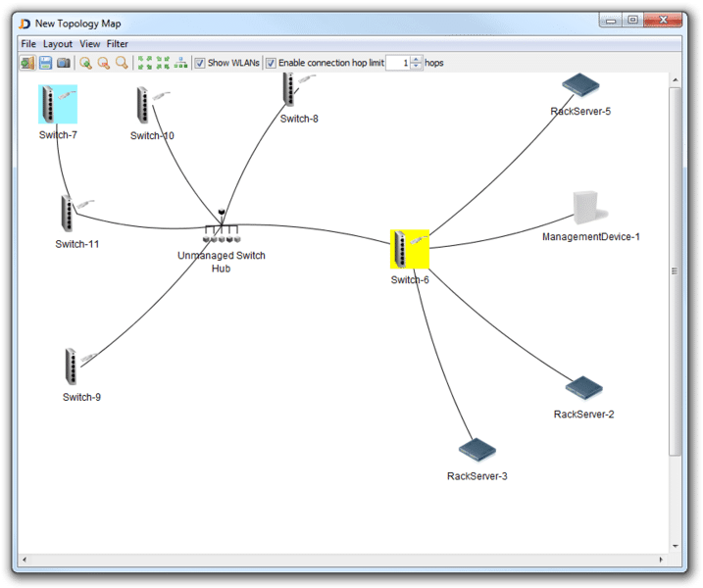703x588 pixels.
Task: Open the Filter menu
Action: pyautogui.click(x=118, y=44)
